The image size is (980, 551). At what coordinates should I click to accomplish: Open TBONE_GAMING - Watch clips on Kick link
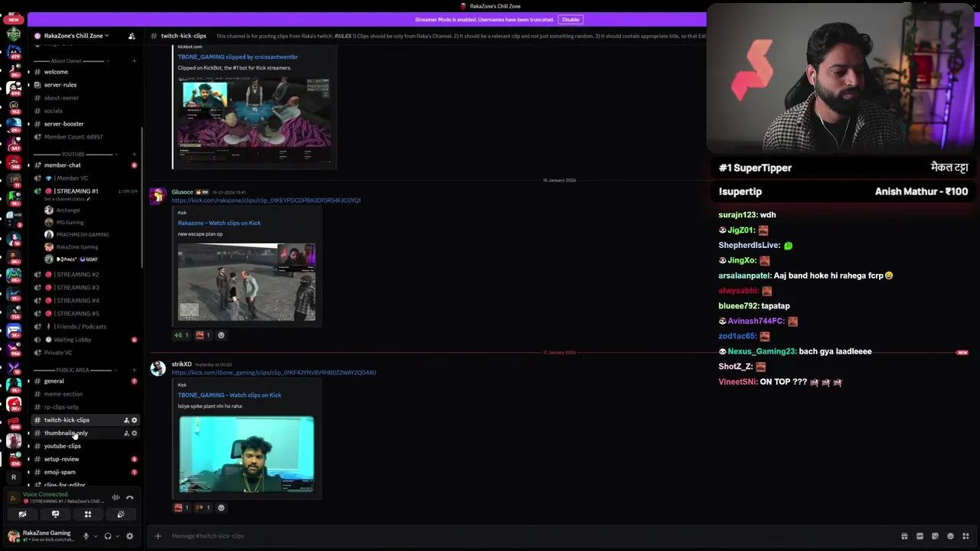(229, 395)
